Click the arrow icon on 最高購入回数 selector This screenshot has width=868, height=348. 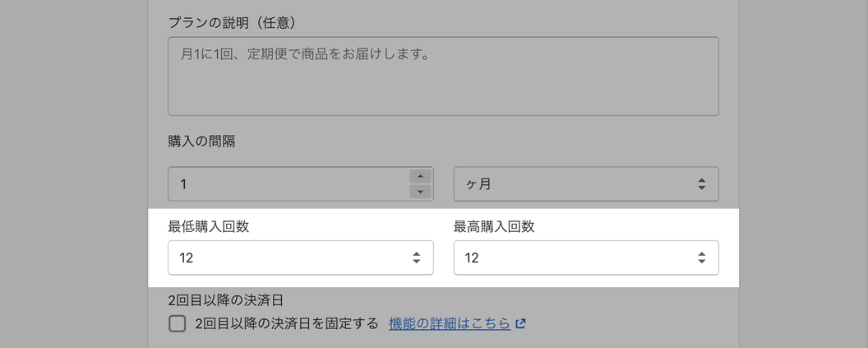pyautogui.click(x=701, y=258)
